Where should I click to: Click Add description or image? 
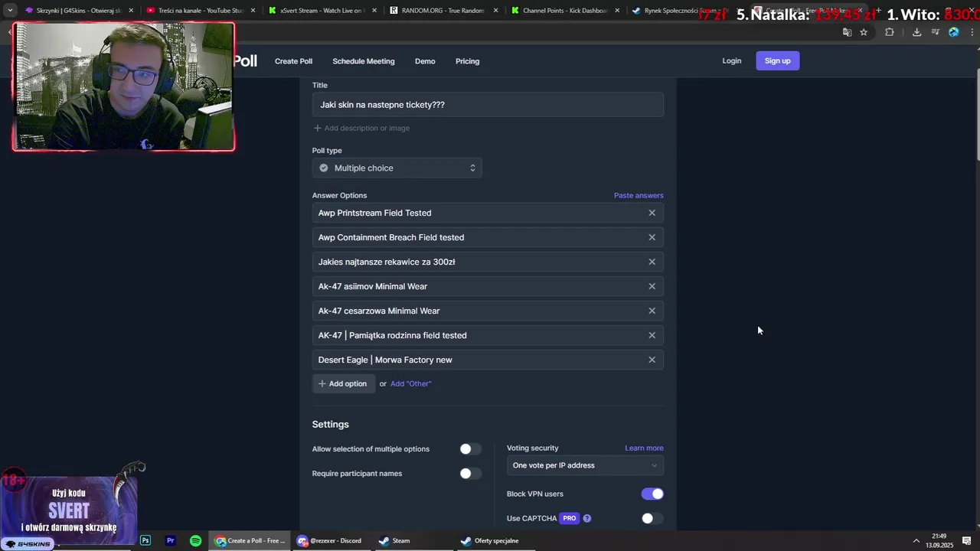(x=361, y=128)
